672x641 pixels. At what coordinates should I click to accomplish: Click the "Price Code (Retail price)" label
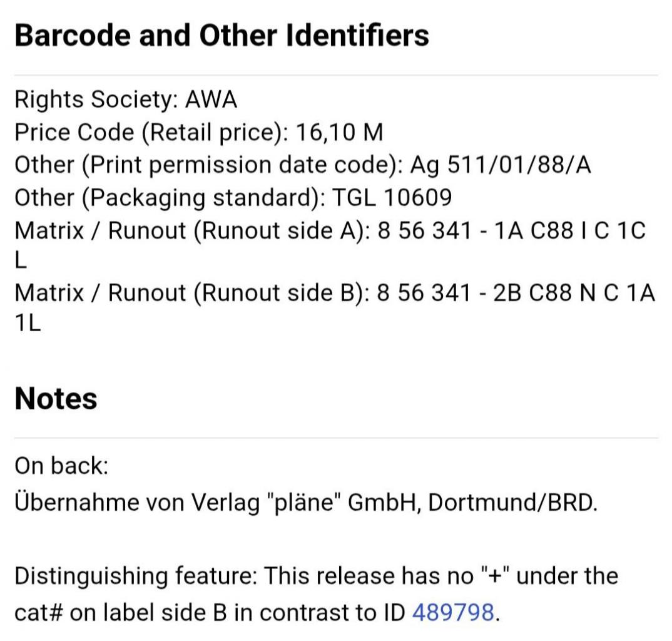point(151,133)
